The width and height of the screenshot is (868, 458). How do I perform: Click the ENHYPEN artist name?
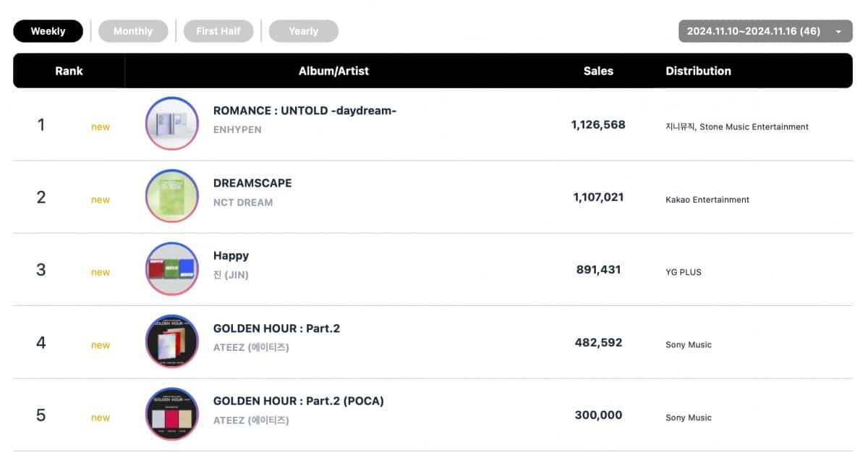[237, 130]
